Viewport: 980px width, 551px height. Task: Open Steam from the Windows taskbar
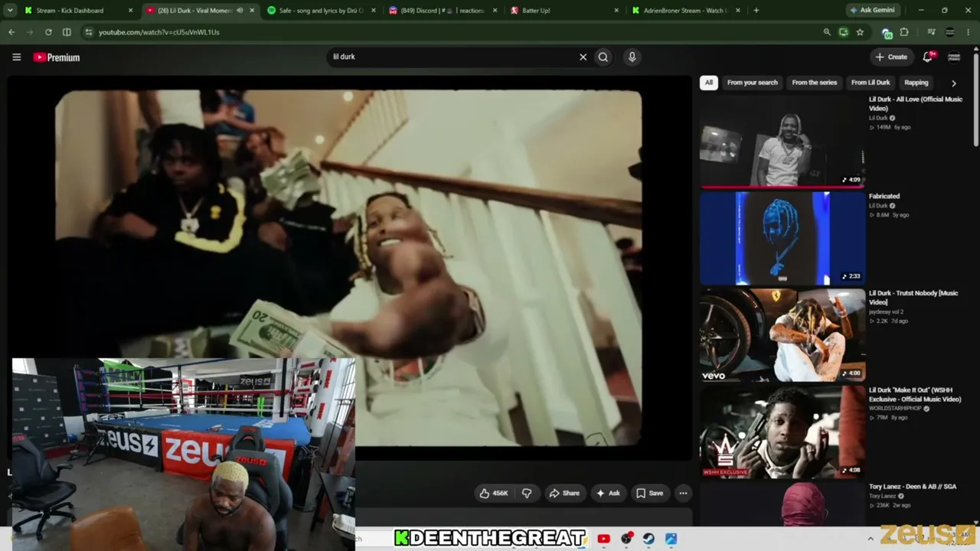tap(648, 539)
